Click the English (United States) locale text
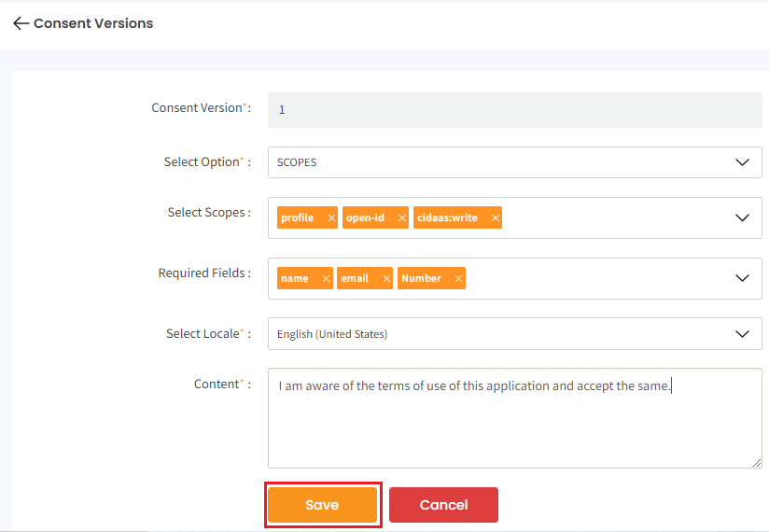The width and height of the screenshot is (769, 532). (332, 334)
